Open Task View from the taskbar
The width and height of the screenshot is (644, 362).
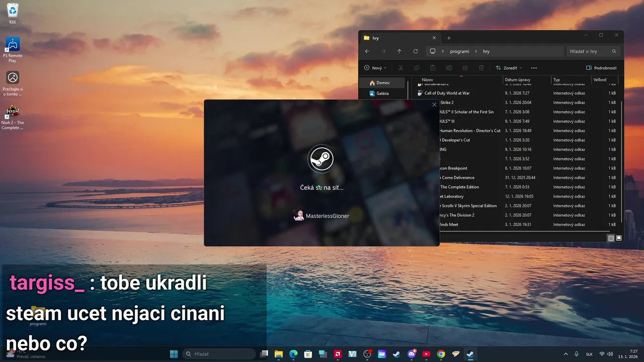[x=264, y=354]
